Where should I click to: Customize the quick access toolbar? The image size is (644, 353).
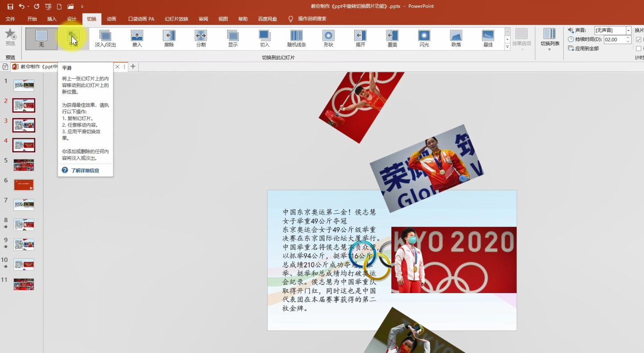82,6
